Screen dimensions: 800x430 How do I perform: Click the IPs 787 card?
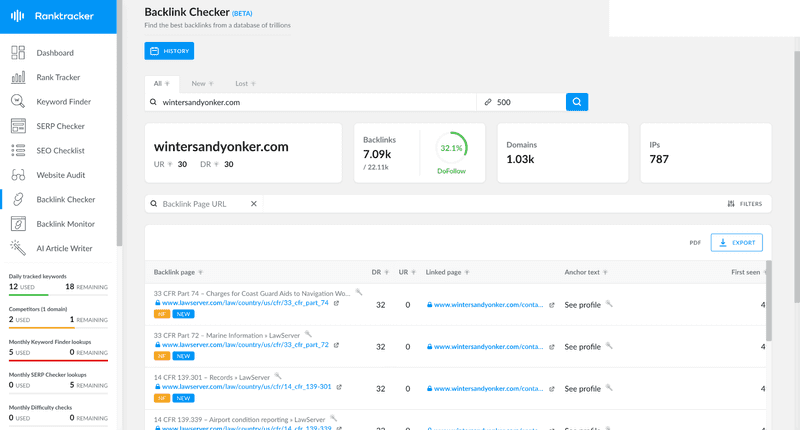coord(706,153)
